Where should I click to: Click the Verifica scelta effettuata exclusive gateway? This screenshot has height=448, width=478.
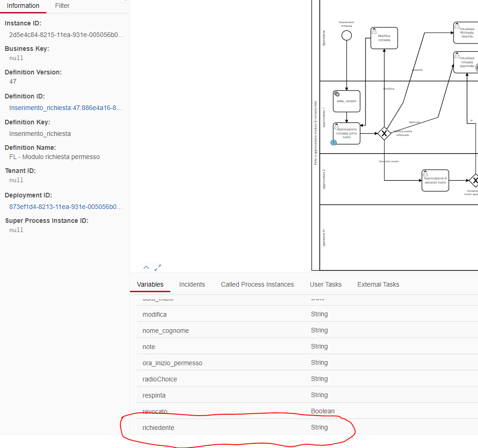(384, 134)
